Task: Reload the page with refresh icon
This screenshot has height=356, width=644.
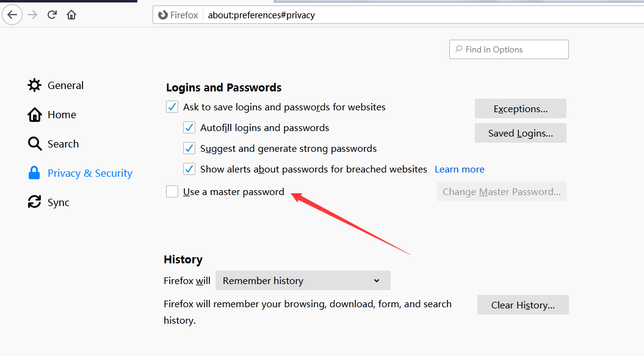Action: tap(52, 15)
